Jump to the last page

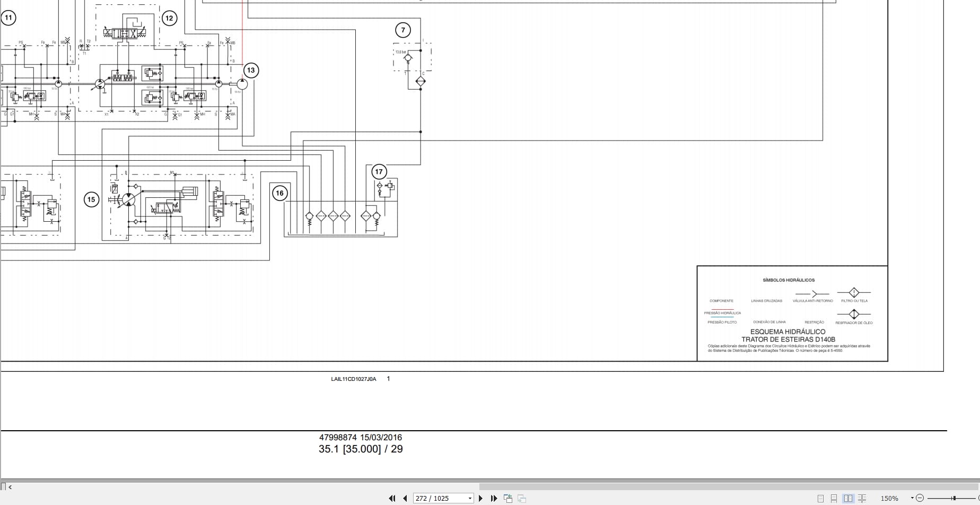pyautogui.click(x=494, y=498)
